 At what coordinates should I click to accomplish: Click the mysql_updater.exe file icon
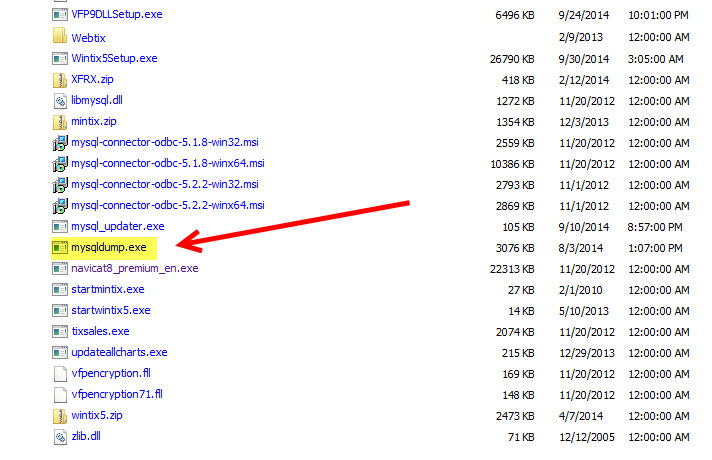(x=59, y=227)
